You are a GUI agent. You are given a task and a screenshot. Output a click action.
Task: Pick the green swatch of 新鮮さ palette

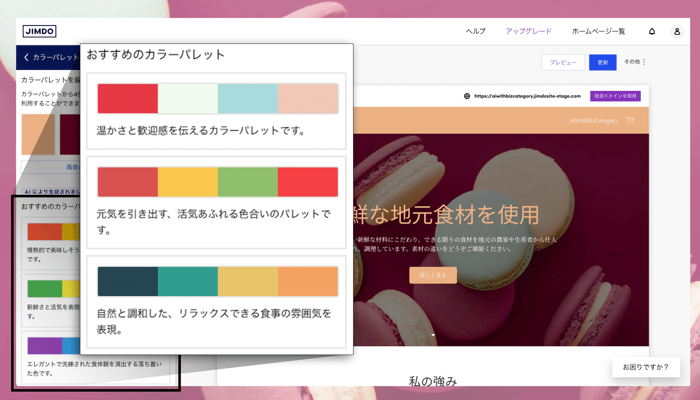click(x=45, y=289)
